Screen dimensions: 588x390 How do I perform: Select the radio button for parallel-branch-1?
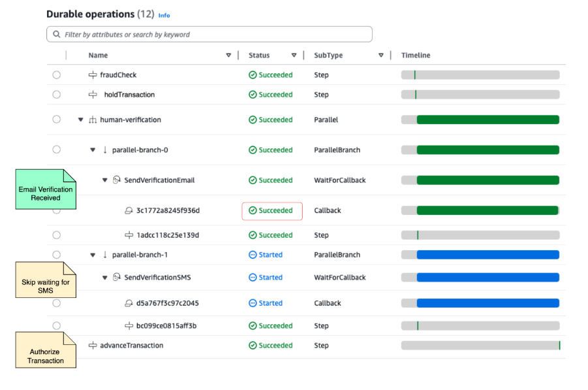56,254
